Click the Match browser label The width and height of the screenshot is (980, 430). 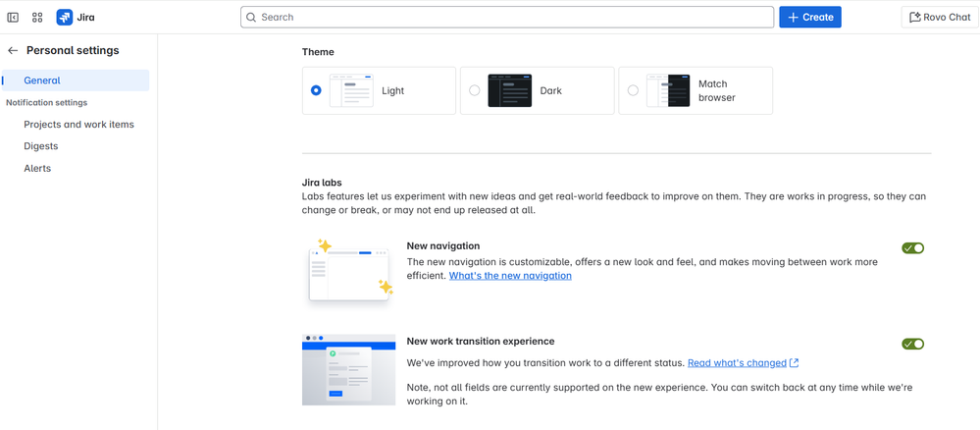click(x=717, y=90)
